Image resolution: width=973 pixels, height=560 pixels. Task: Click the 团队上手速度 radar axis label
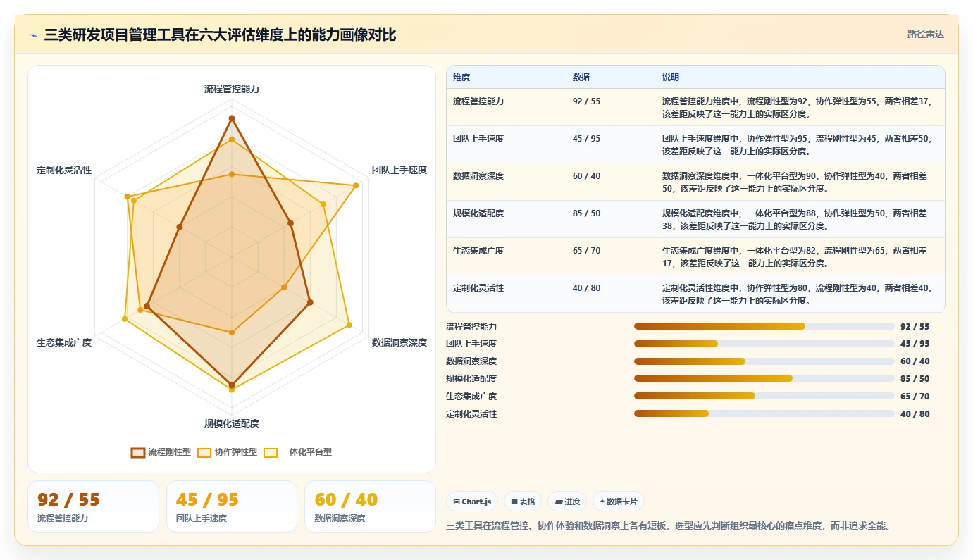tap(399, 170)
